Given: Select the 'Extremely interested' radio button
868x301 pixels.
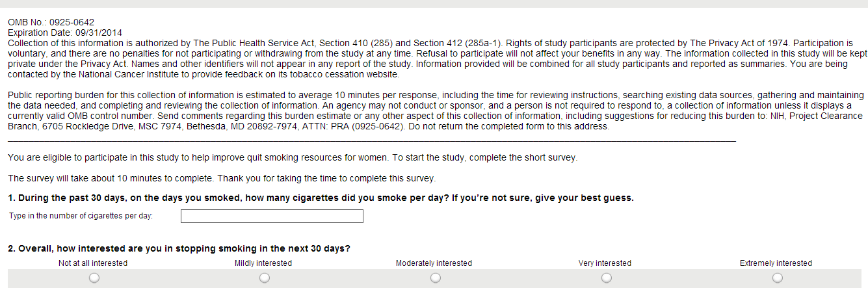Looking at the screenshot, I should 777,278.
